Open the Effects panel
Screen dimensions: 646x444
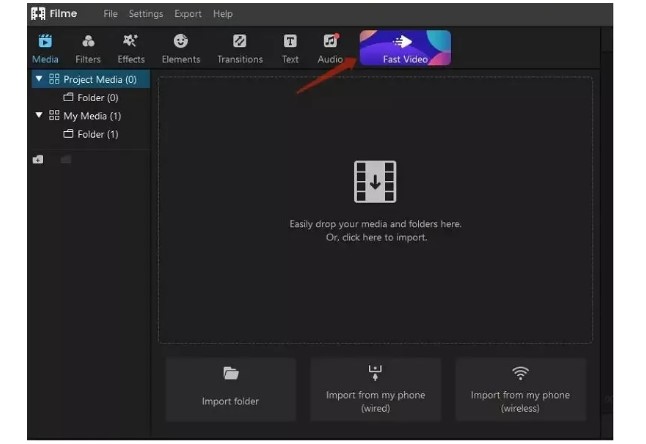[131, 49]
